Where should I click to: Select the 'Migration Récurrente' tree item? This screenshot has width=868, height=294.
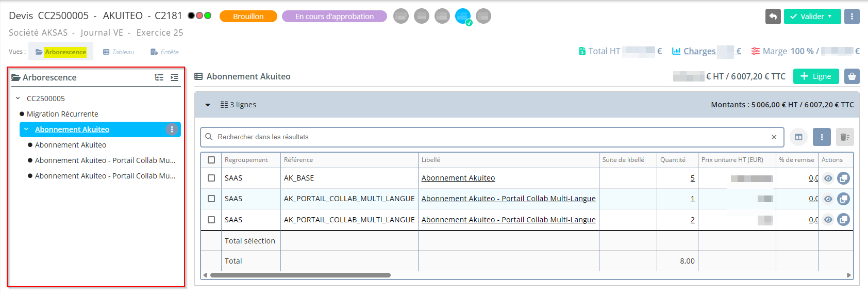click(62, 114)
